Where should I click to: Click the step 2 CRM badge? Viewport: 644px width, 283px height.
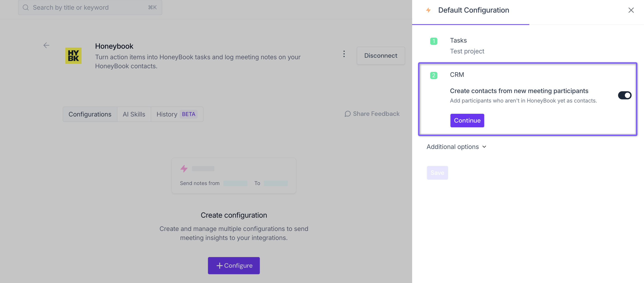point(434,75)
